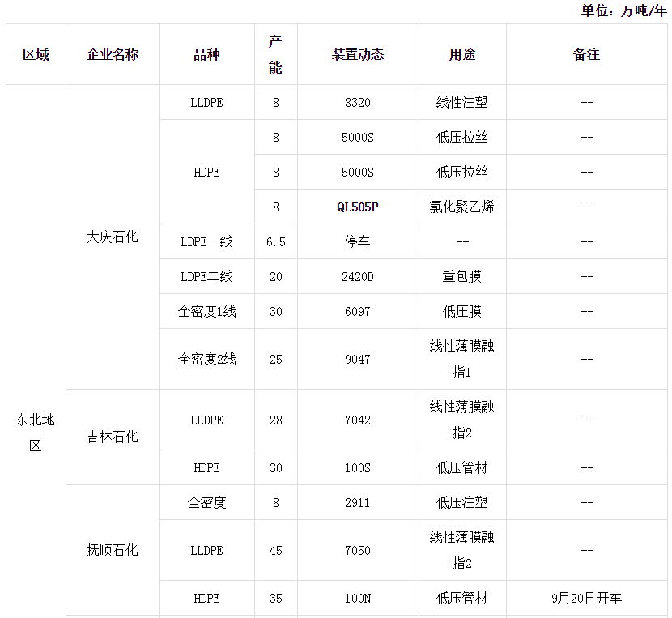This screenshot has width=672, height=618.
Task: Click the 企业名称 column header
Action: [x=113, y=54]
